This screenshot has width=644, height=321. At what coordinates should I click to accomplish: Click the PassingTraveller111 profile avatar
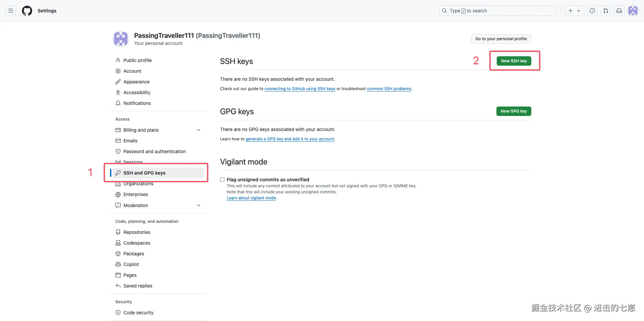pyautogui.click(x=121, y=39)
